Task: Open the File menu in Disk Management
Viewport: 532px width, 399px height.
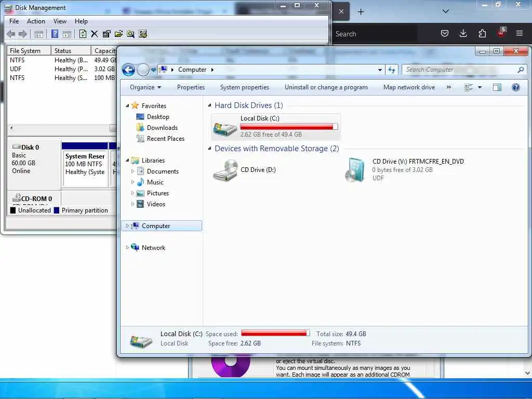Action: coord(14,21)
